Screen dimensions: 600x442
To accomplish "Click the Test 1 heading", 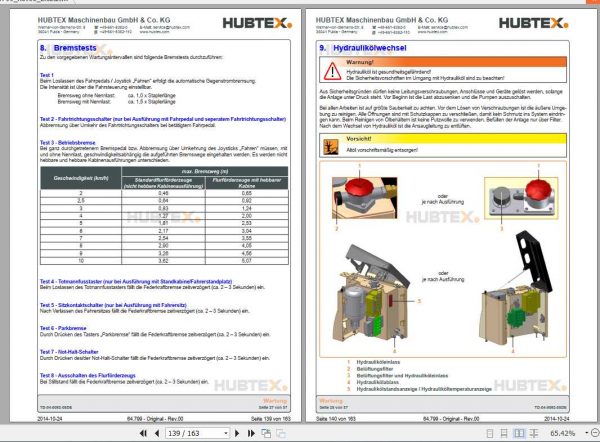I will 47,75.
